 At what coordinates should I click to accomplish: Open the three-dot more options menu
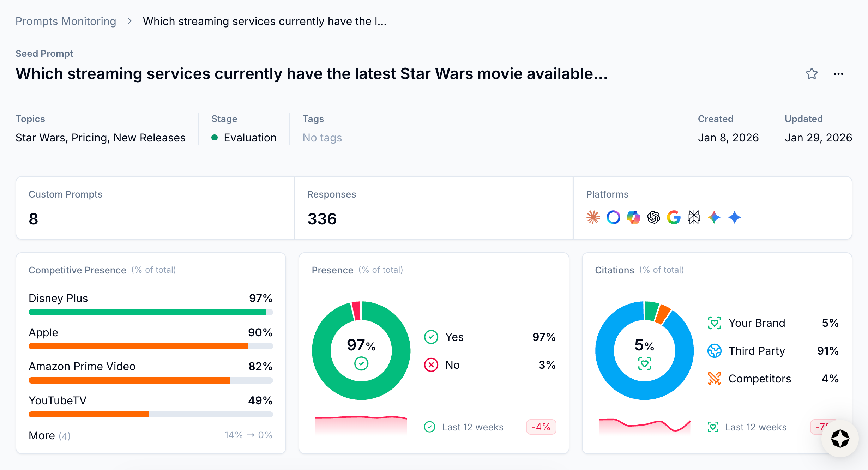pyautogui.click(x=838, y=74)
